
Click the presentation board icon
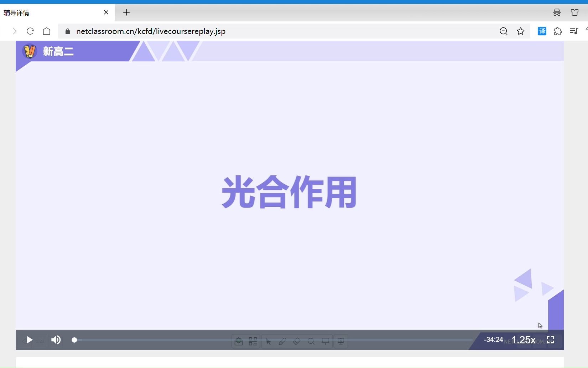pyautogui.click(x=325, y=342)
